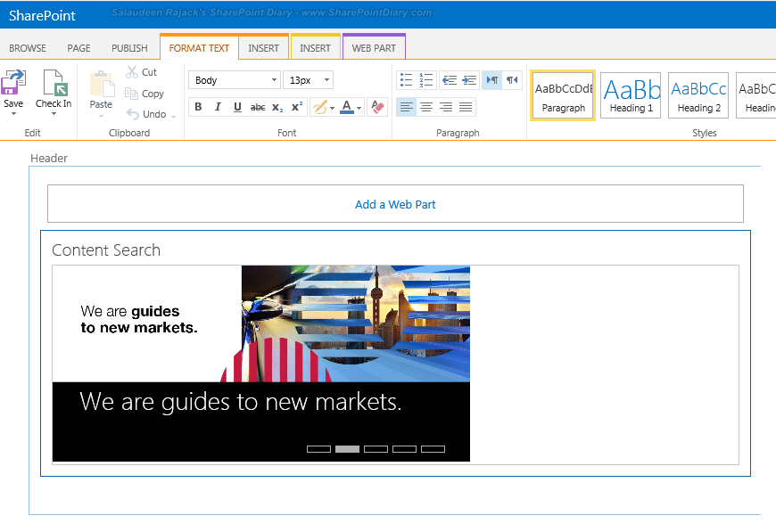Select the superscript formatting icon

pyautogui.click(x=295, y=106)
